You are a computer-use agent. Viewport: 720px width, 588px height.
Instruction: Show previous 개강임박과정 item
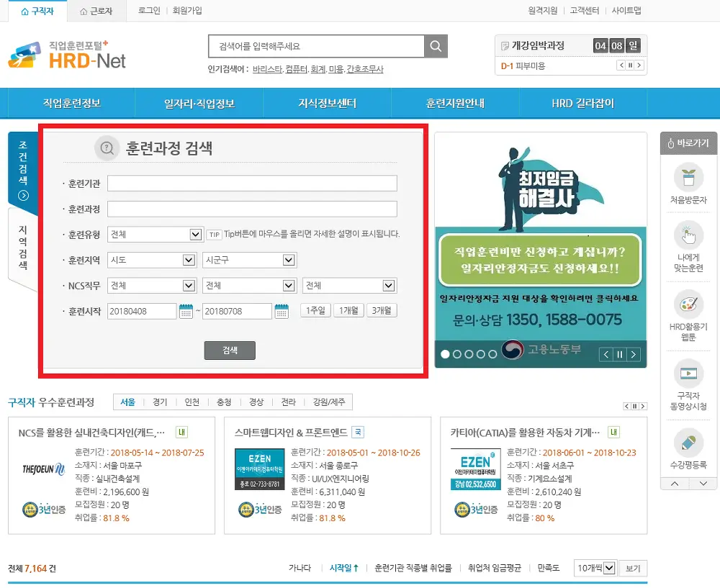click(x=621, y=65)
